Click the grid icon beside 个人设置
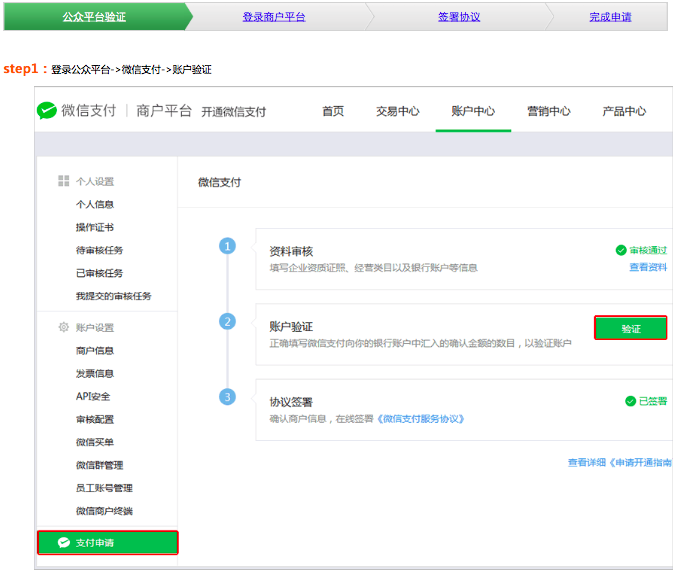682x580 pixels. (64, 181)
